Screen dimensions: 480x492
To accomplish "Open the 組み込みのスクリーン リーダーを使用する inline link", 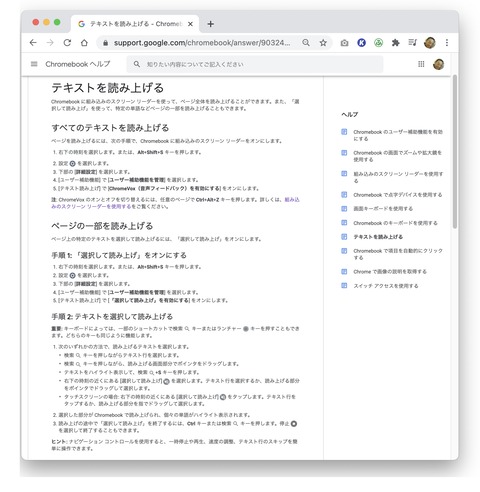I will click(x=175, y=203).
